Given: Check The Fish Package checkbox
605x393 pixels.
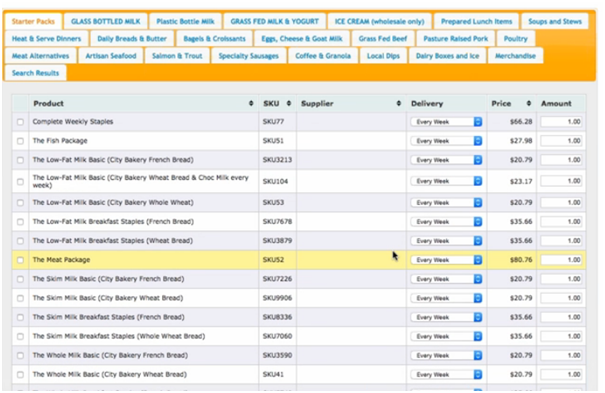Looking at the screenshot, I should pyautogui.click(x=20, y=141).
